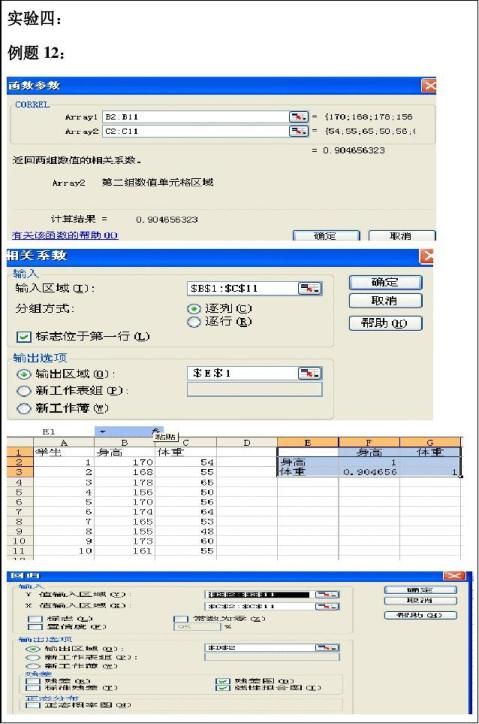Enable 残差图 checkbox in regression dialog

223,681
